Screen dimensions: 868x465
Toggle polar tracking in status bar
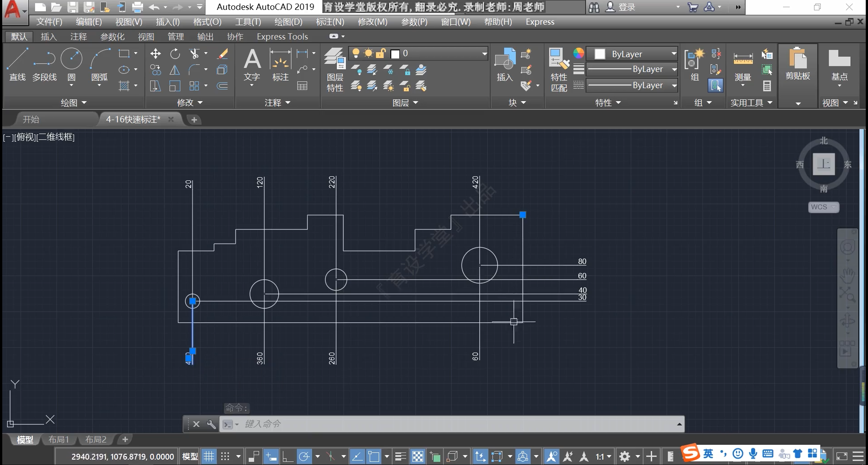[304, 456]
